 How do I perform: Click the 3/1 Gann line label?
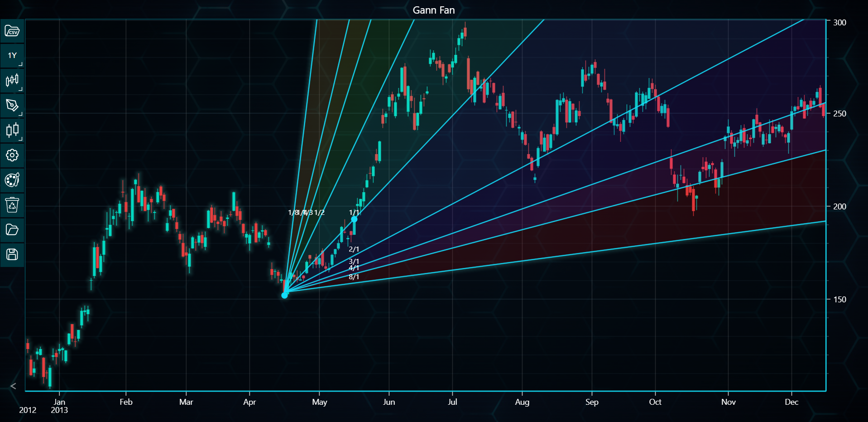click(354, 262)
